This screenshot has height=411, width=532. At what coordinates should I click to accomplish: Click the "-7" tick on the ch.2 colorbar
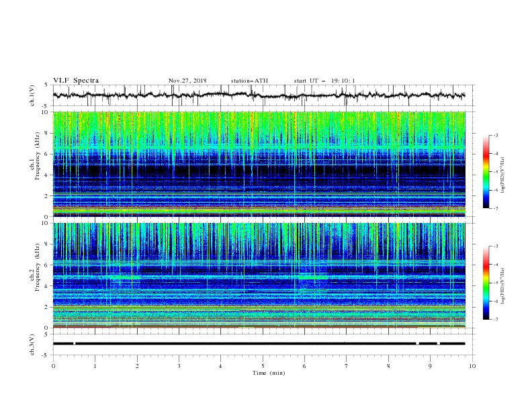(495, 319)
